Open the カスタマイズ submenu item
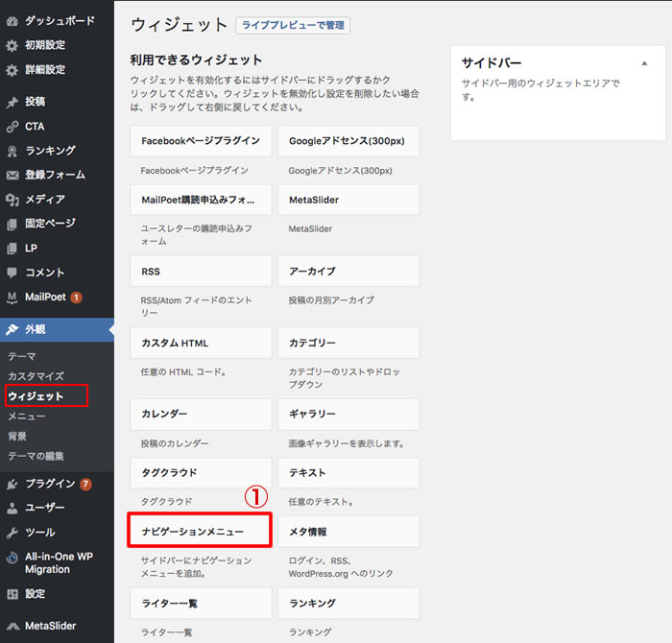672x643 pixels. click(36, 376)
